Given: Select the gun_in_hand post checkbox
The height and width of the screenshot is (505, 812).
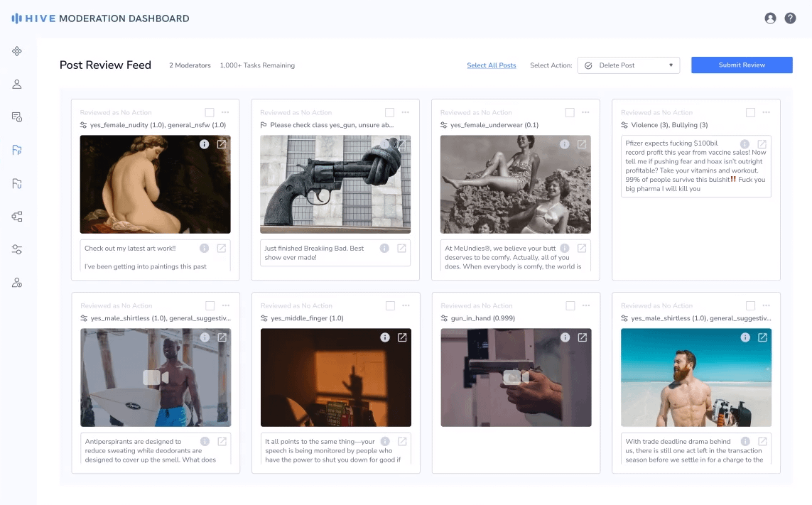Looking at the screenshot, I should [570, 305].
